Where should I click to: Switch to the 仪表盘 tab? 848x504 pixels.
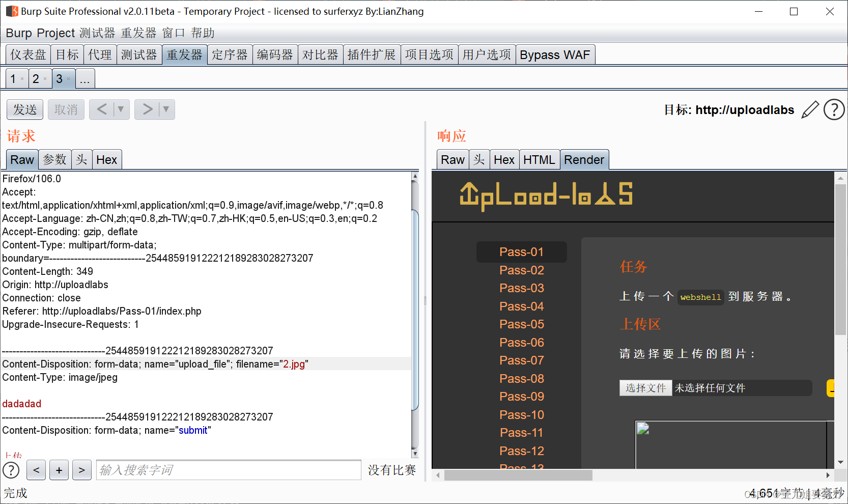pyautogui.click(x=28, y=54)
